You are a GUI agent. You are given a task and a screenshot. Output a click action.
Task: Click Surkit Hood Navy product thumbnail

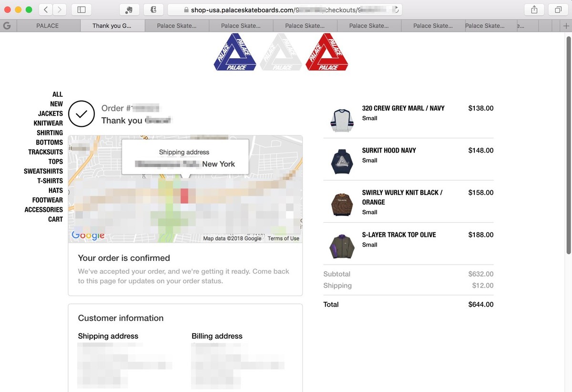coord(342,162)
